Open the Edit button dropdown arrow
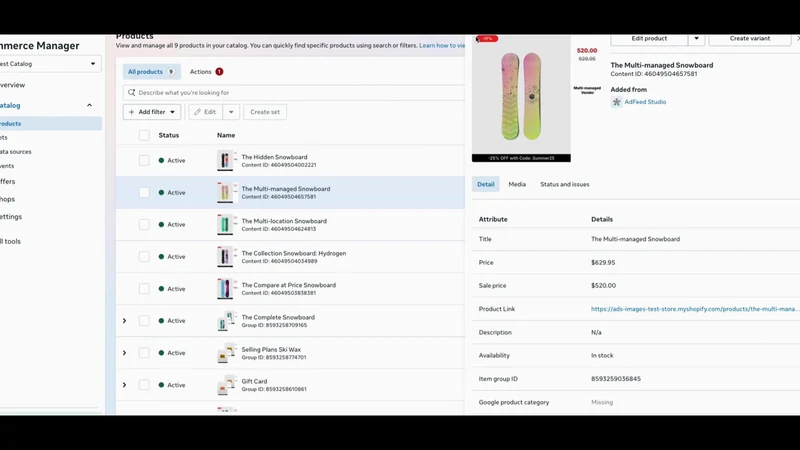Viewport: 800px width, 450px height. (231, 112)
